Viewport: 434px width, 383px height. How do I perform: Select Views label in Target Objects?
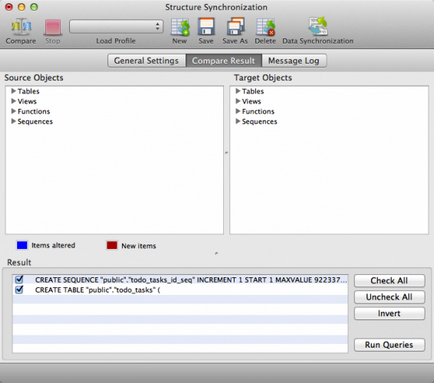251,101
